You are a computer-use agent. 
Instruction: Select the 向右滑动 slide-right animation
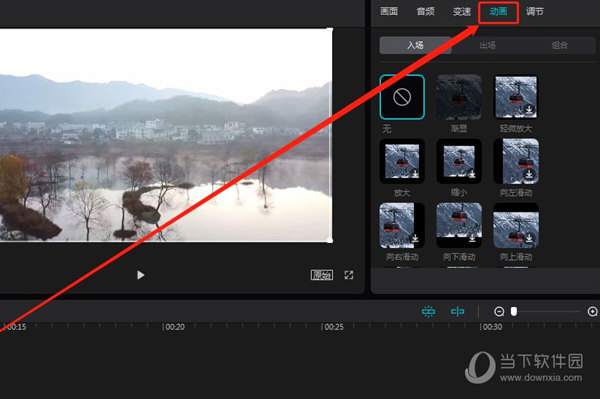(x=402, y=225)
